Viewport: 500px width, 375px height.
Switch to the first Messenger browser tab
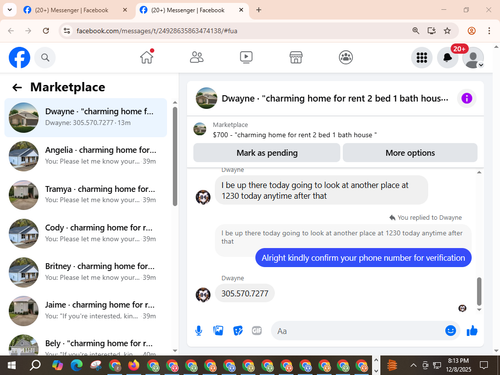(x=71, y=10)
